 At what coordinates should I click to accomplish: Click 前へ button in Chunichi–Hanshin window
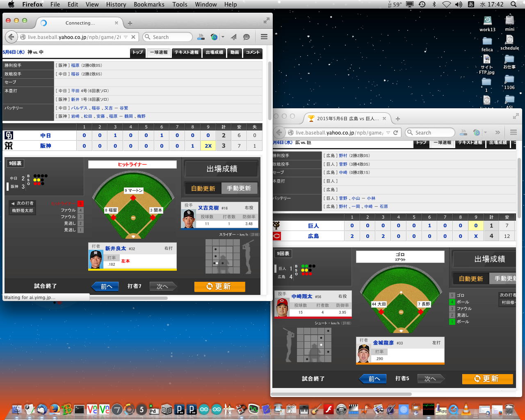click(105, 286)
